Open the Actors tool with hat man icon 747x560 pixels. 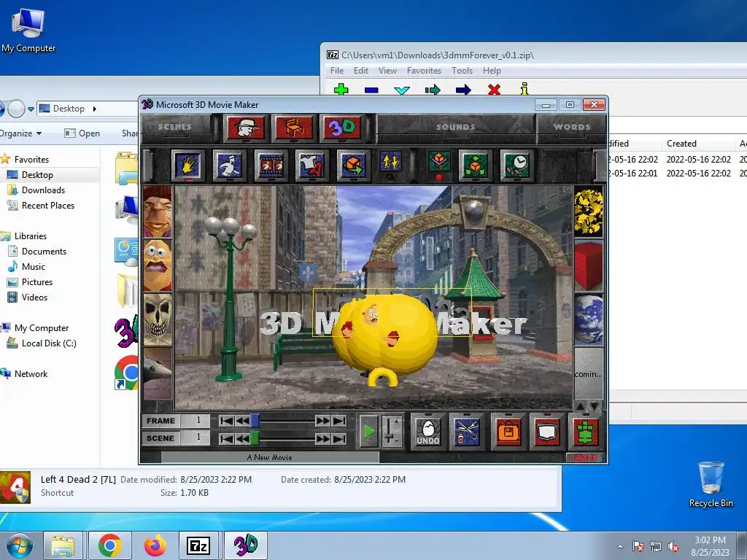[x=245, y=128]
